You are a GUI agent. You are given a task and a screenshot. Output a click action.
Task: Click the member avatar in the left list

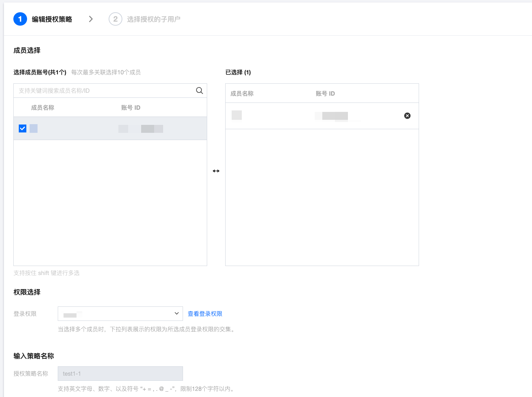click(x=34, y=128)
